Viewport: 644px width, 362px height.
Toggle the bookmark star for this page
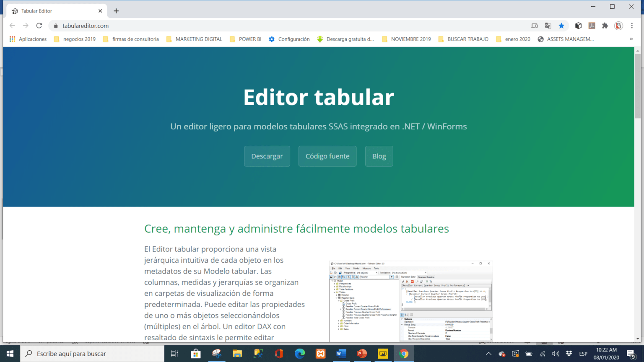[x=562, y=26]
